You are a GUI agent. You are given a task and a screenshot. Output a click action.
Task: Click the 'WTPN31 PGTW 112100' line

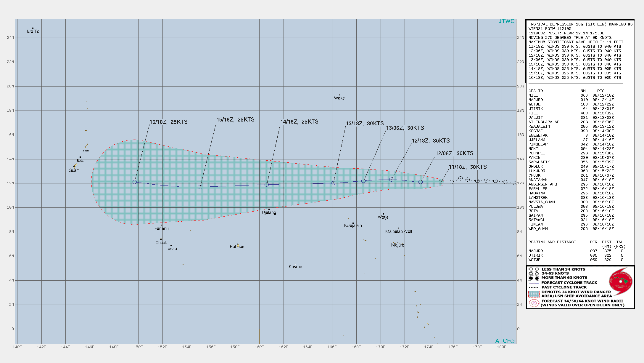point(550,29)
